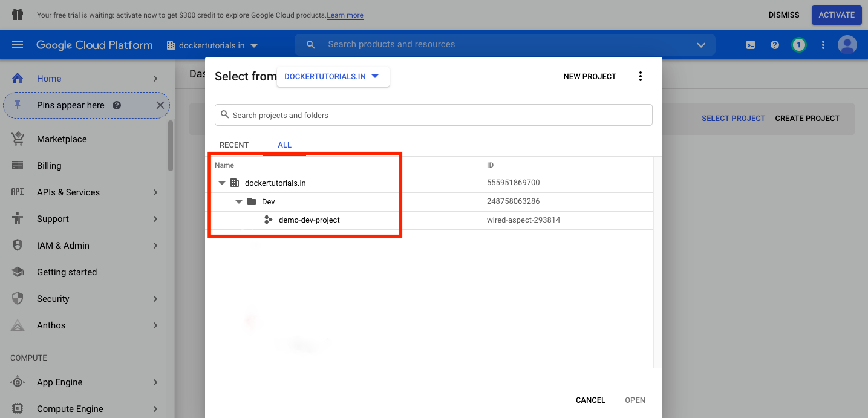This screenshot has height=418, width=868.
Task: Click ID 555951869700 cell
Action: (x=514, y=183)
